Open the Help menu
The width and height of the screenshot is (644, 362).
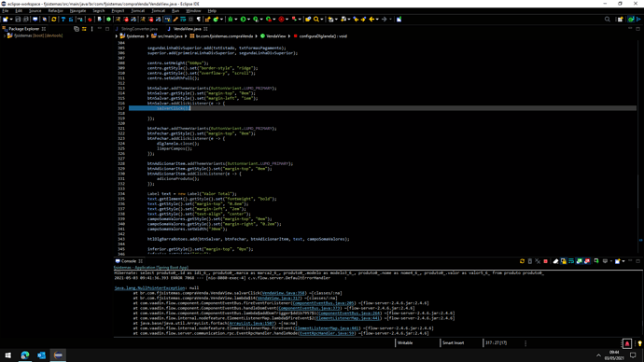pyautogui.click(x=212, y=10)
